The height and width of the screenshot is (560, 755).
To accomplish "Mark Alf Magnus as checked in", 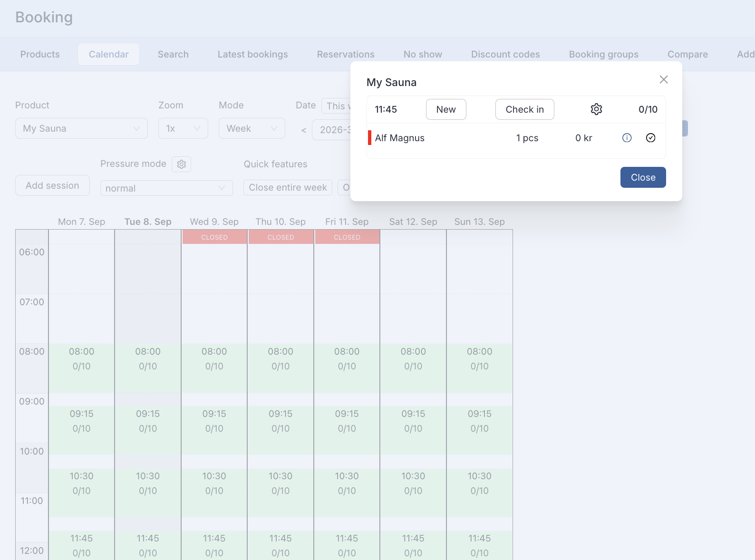I will (x=651, y=138).
